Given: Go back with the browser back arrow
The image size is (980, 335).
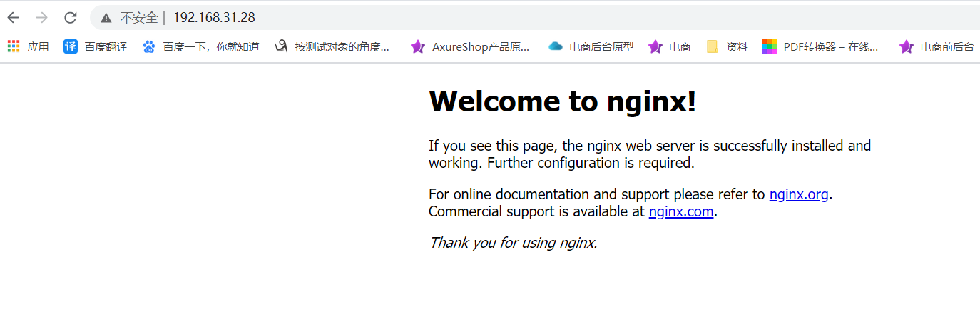Looking at the screenshot, I should click(x=13, y=18).
